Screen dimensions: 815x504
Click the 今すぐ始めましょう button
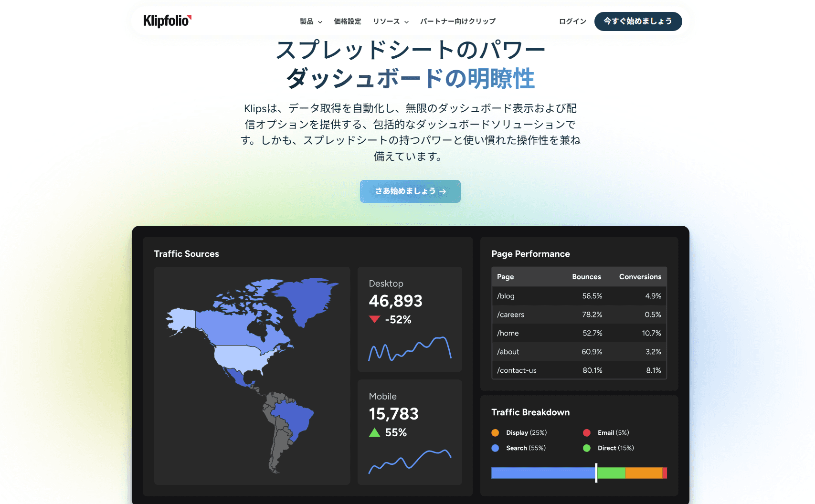pos(638,21)
